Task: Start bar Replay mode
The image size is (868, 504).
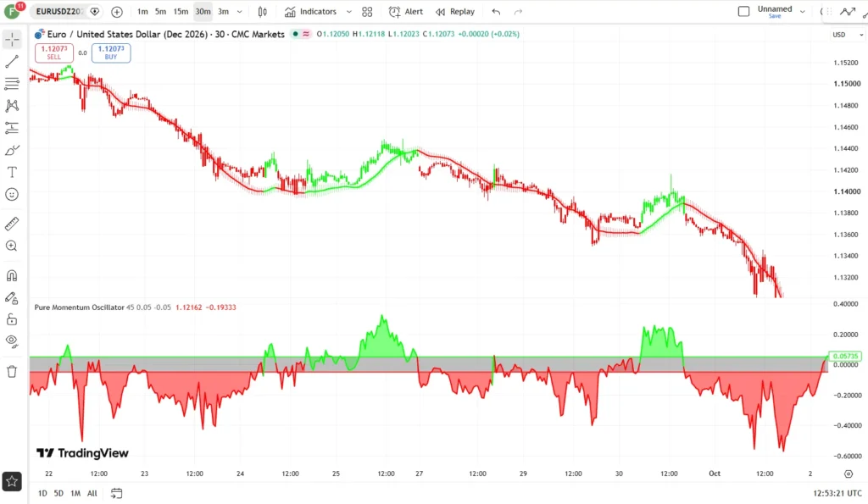Action: coord(455,11)
